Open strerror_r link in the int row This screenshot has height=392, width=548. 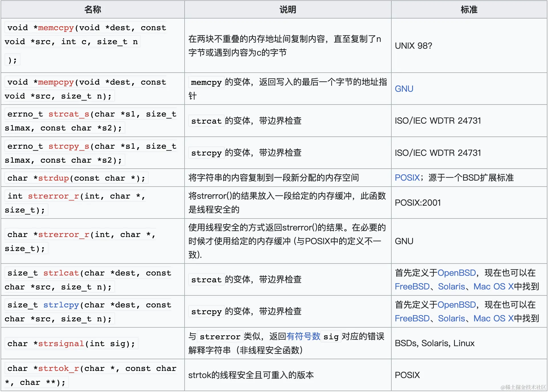pyautogui.click(x=54, y=196)
